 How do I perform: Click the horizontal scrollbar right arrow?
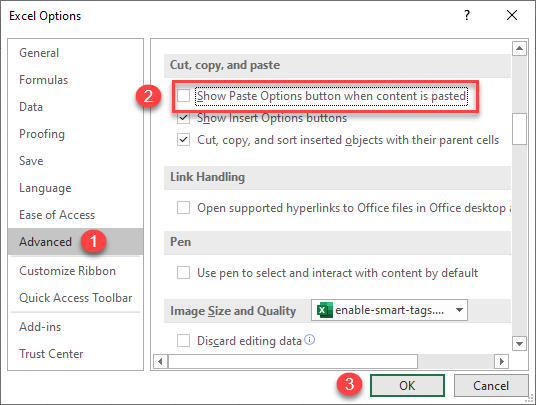(x=501, y=361)
